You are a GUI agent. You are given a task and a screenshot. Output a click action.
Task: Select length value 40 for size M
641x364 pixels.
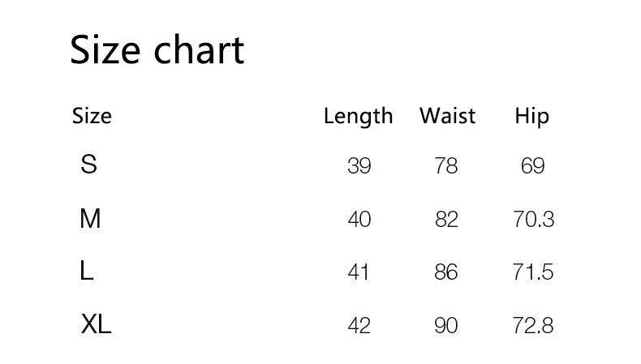(x=359, y=219)
